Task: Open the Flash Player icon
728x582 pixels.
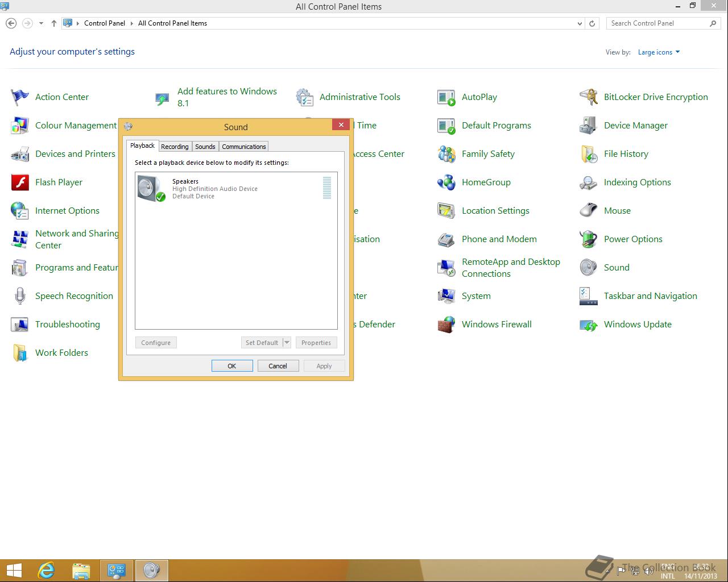Action: 20,182
